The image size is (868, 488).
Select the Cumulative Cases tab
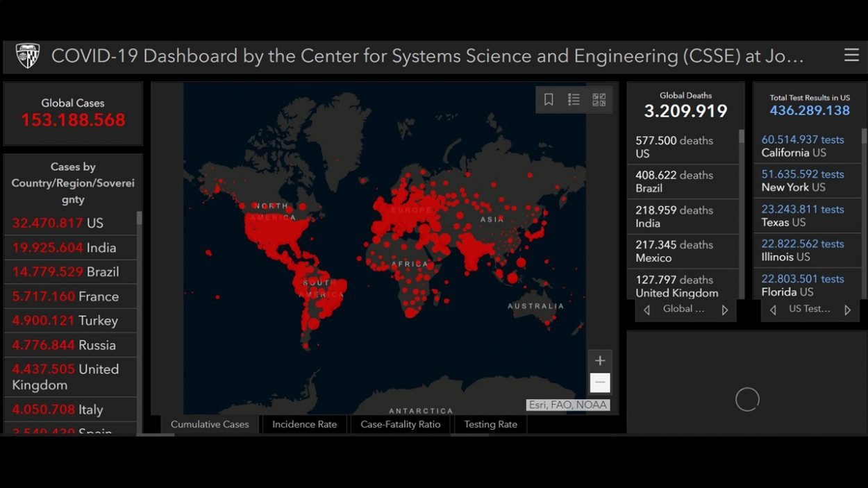click(x=210, y=424)
